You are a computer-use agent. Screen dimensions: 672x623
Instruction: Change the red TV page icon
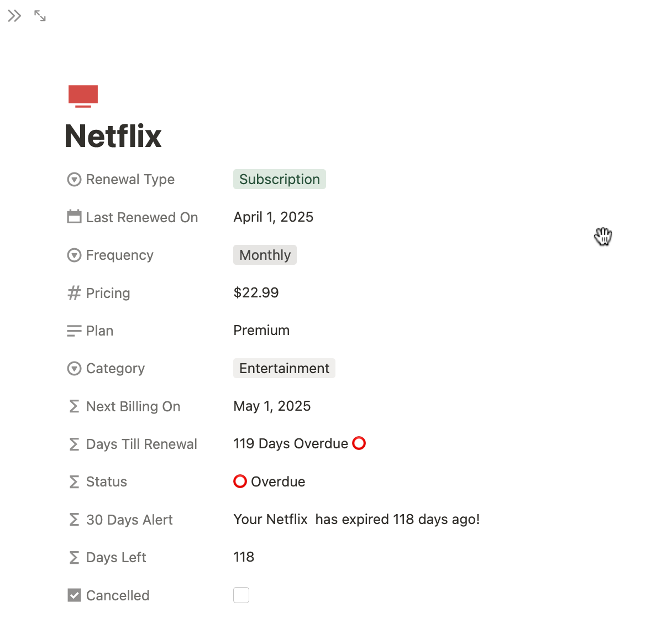click(83, 96)
